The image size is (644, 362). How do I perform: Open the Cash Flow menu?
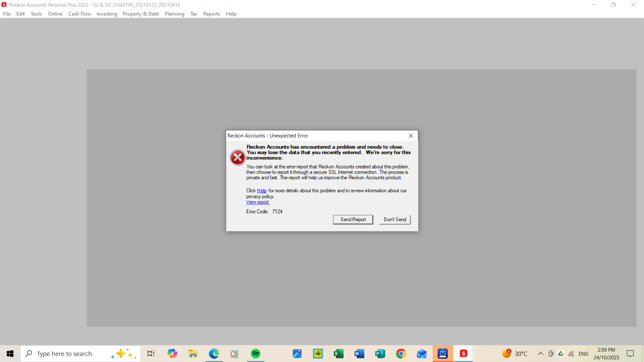tap(79, 14)
